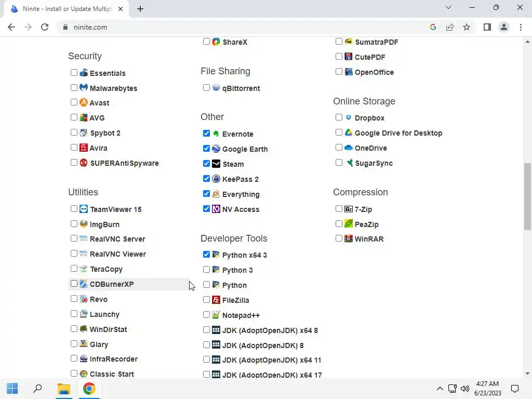Uncheck the NV Access checkbox
532x399 pixels.
pyautogui.click(x=206, y=208)
